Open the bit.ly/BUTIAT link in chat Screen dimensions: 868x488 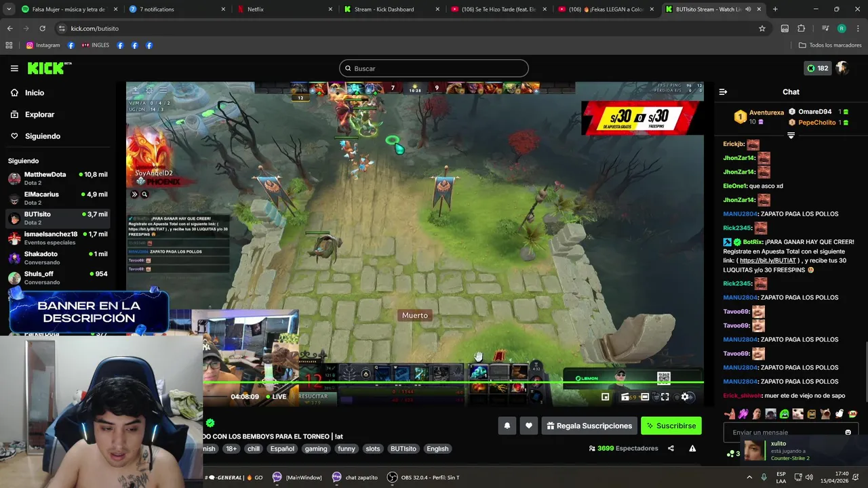coord(768,260)
